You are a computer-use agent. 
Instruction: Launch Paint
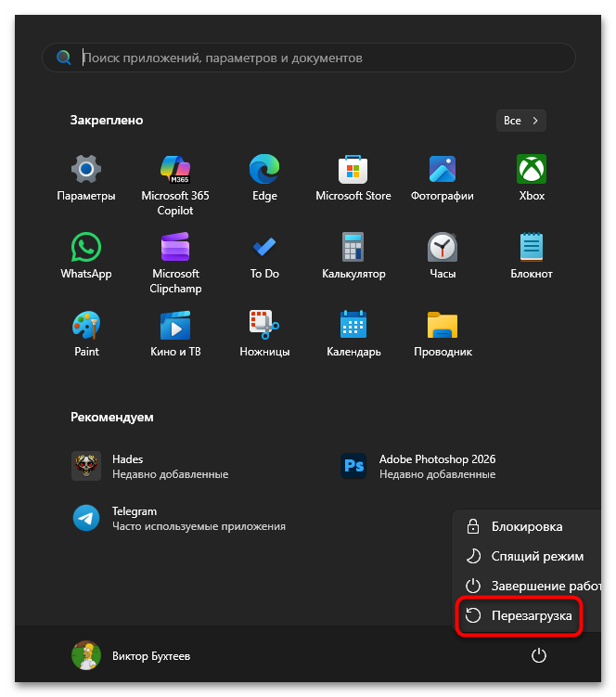86,334
